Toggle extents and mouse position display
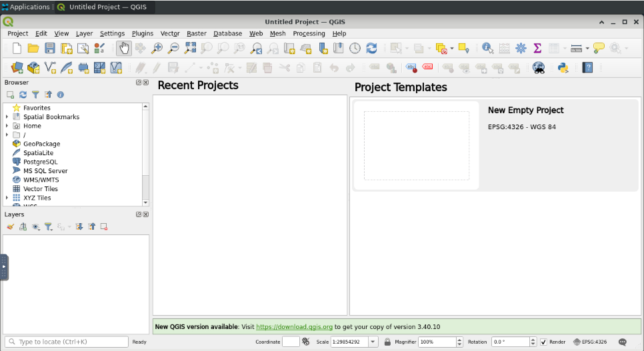The height and width of the screenshot is (351, 644). (306, 342)
